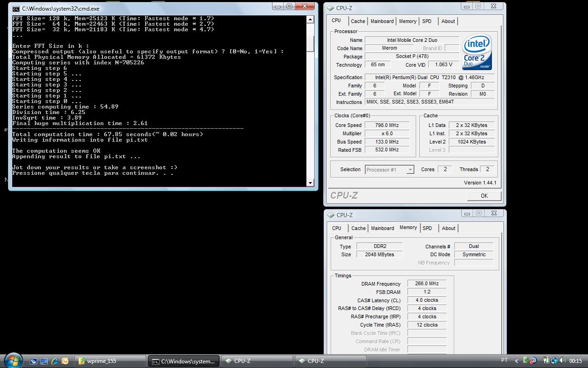
Task: Click the Name field Intel Mobile Core 2 Duo
Action: 412,40
